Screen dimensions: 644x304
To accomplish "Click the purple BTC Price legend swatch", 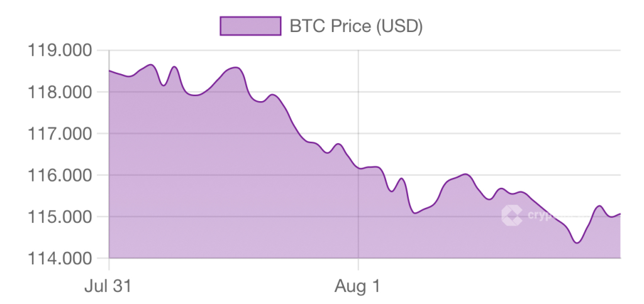I will [250, 26].
